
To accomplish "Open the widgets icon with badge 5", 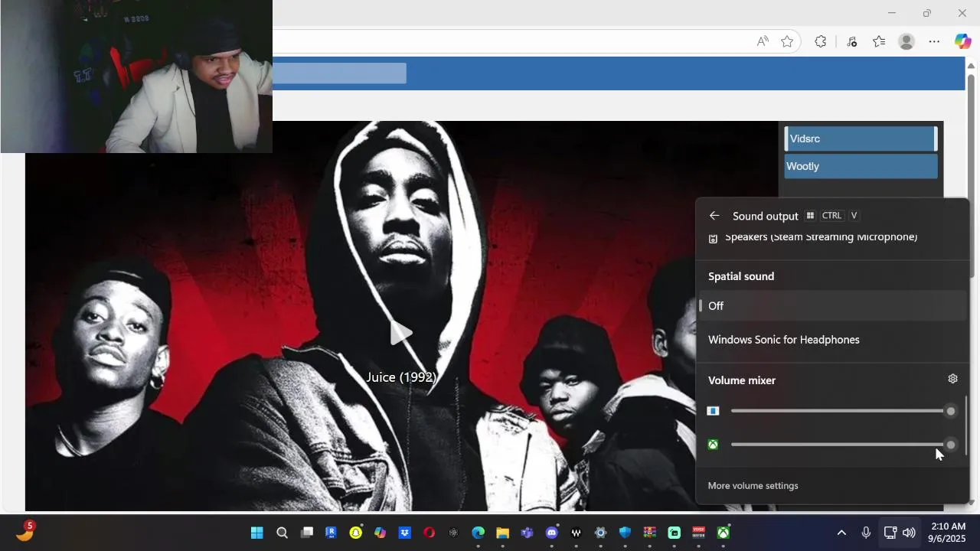I will tap(25, 532).
